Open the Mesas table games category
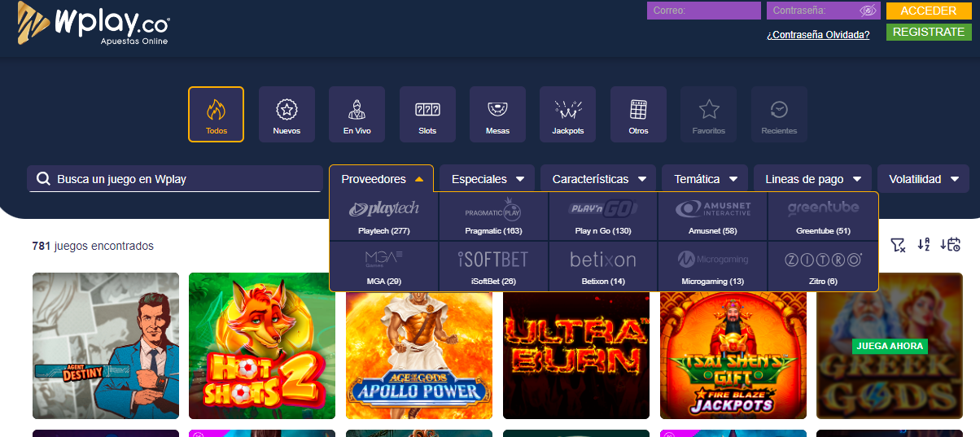The height and width of the screenshot is (437, 980). tap(497, 115)
